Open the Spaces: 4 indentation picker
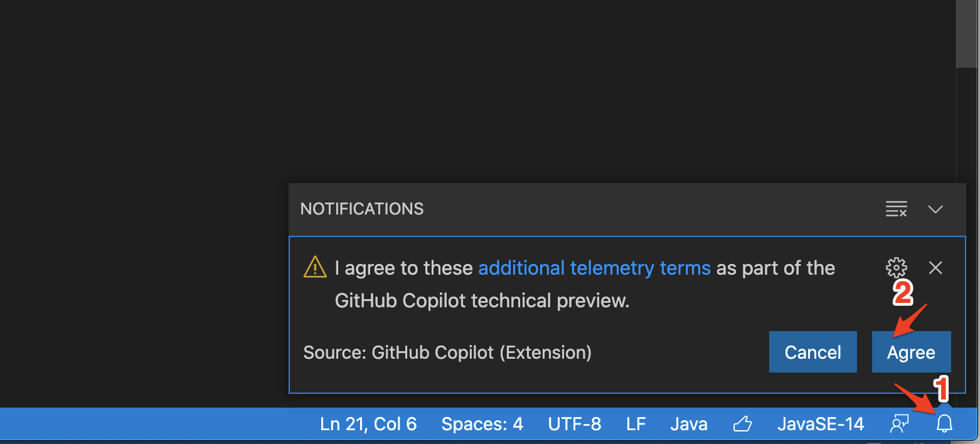Image resolution: width=980 pixels, height=444 pixels. 482,423
